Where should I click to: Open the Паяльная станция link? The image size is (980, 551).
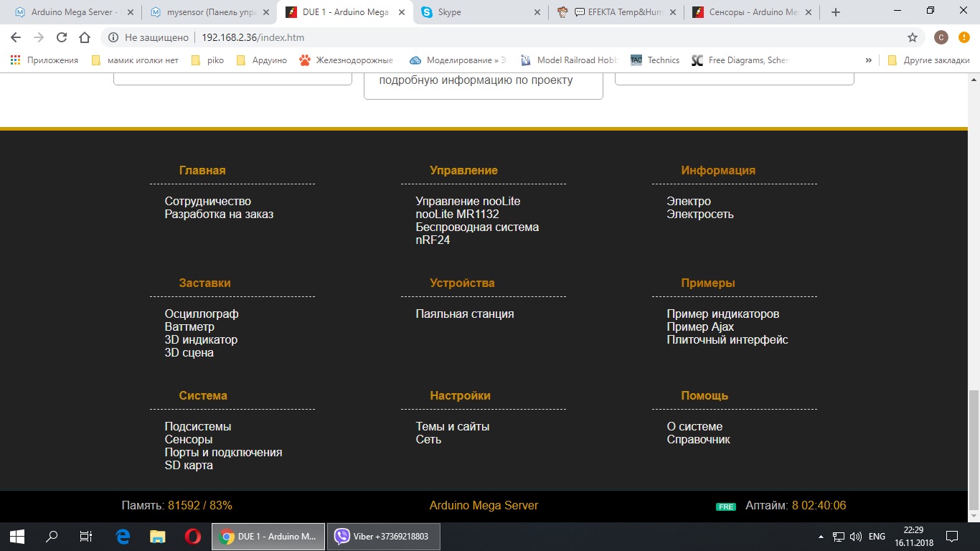coord(464,314)
